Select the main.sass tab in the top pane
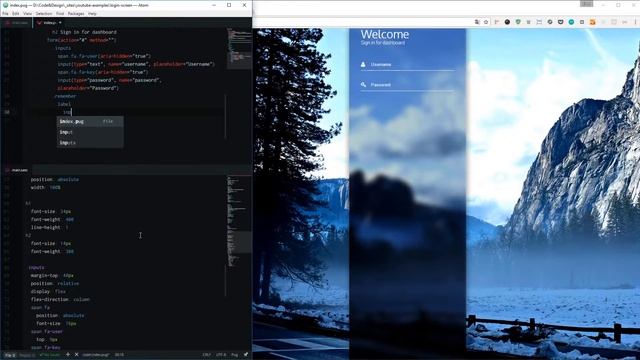This screenshot has height=360, width=640. tap(17, 23)
